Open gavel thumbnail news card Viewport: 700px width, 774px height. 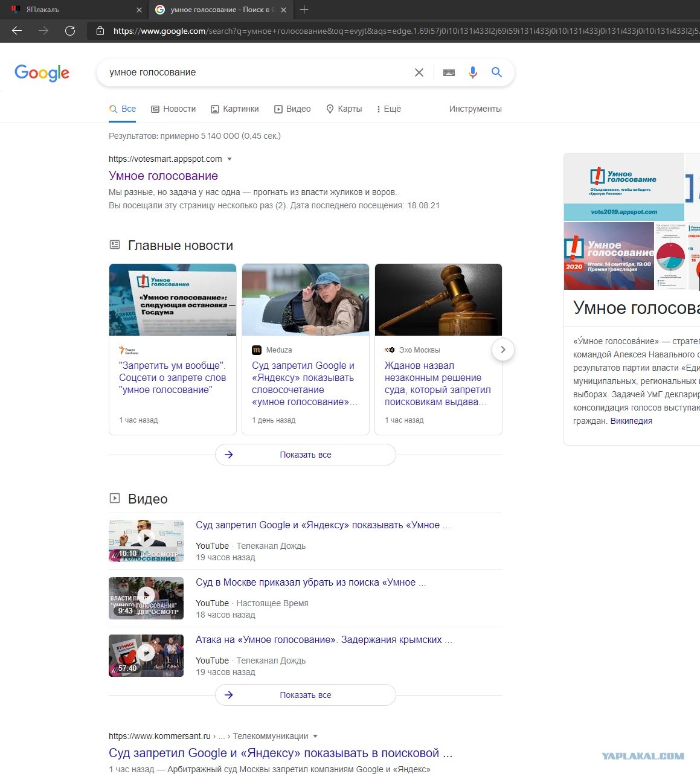pos(438,299)
